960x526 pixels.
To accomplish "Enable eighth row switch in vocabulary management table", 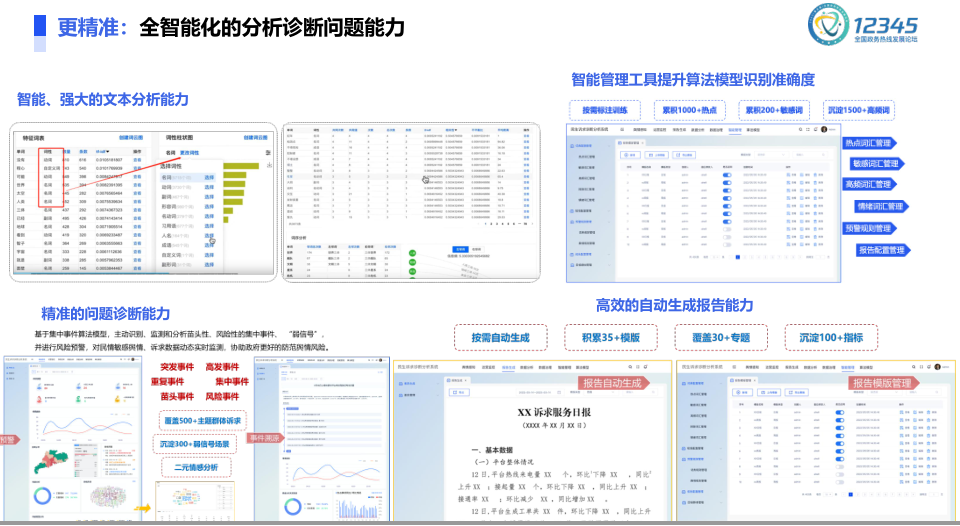I will 727,229.
